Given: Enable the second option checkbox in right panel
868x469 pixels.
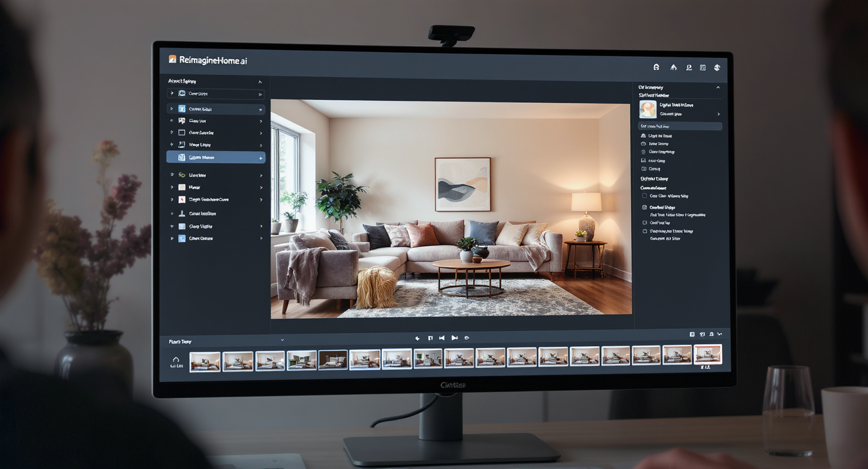Looking at the screenshot, I should (x=645, y=207).
